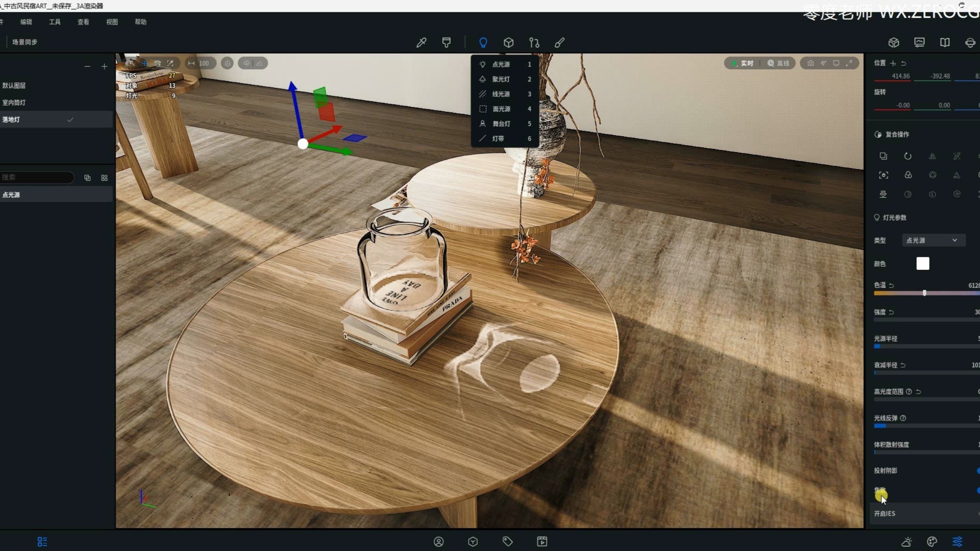This screenshot has width=980, height=551.
Task: Switch viewport to 离线 mode
Action: coord(778,63)
